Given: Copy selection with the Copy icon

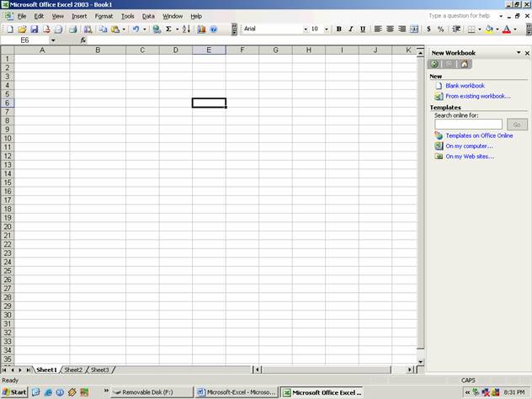Looking at the screenshot, I should [x=103, y=29].
